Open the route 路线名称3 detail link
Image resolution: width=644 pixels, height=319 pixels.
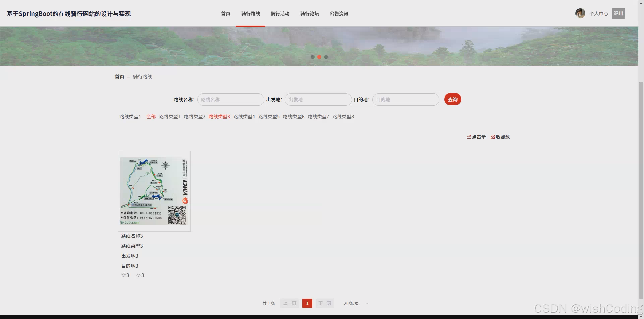132,236
